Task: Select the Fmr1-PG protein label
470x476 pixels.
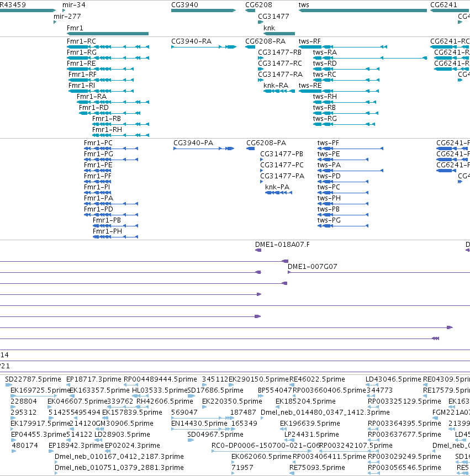Action: [99, 154]
